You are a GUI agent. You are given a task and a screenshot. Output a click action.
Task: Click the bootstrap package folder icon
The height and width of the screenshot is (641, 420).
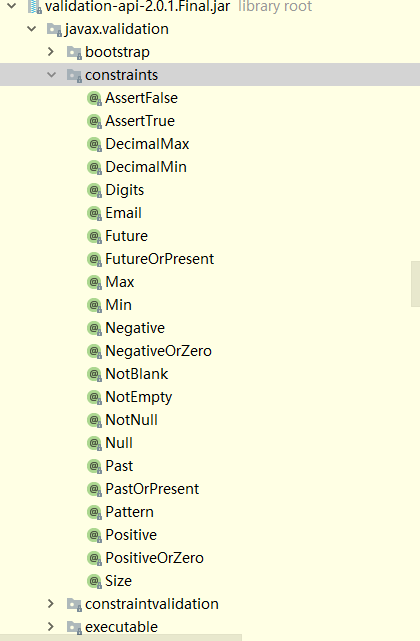74,52
